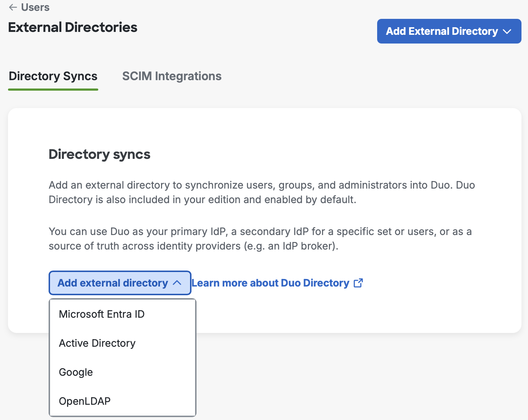Select the Directory Syncs tab
528x420 pixels.
coord(53,76)
